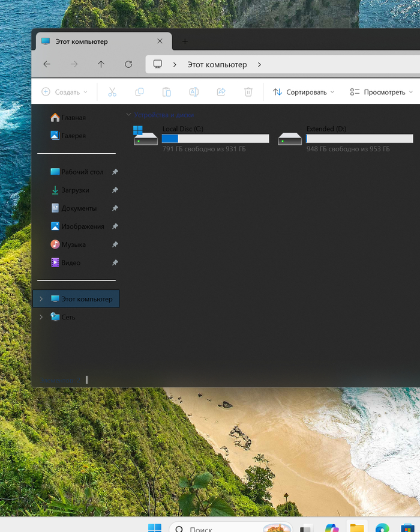Click Extended (D:) usage bar
The image size is (420, 532).
coord(359,139)
